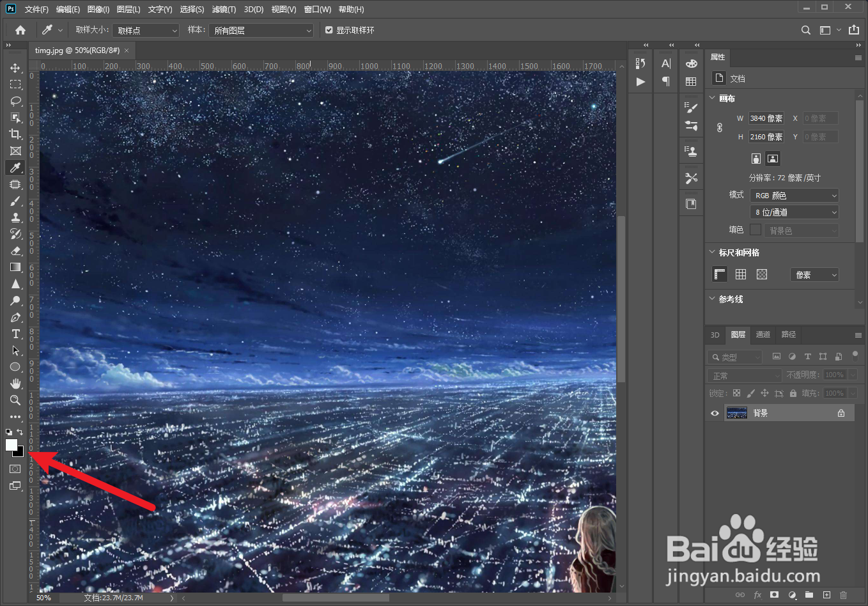Select the Pen tool
Image resolution: width=868 pixels, height=606 pixels.
[x=15, y=317]
